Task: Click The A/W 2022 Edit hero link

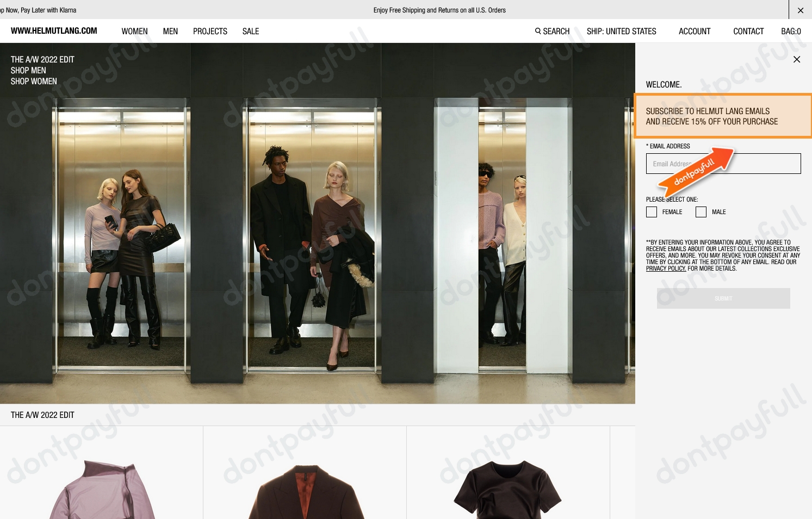Action: 42,60
